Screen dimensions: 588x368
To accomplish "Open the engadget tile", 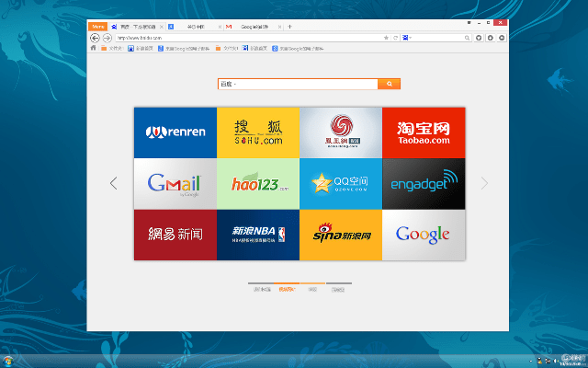I will (x=424, y=184).
